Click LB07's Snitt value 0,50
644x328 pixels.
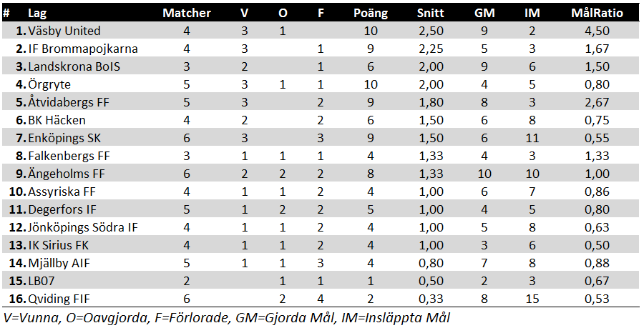pos(431,281)
